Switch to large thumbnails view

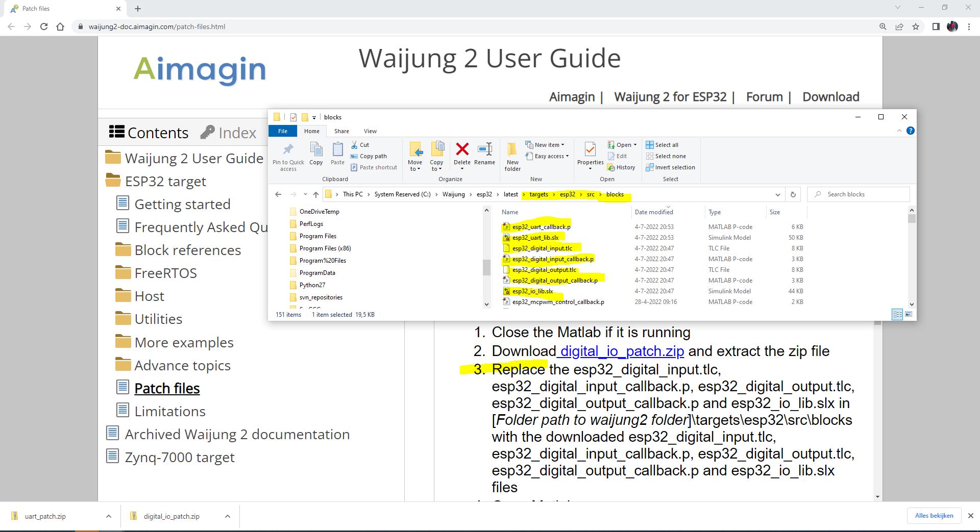[909, 314]
